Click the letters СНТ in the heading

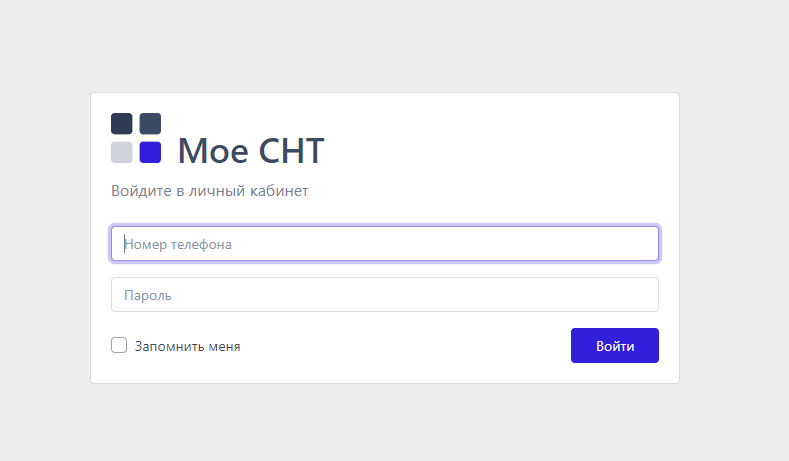click(x=291, y=151)
